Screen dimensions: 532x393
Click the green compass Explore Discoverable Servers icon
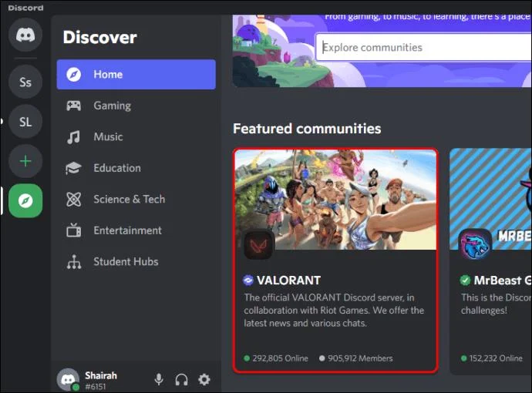[x=25, y=201]
